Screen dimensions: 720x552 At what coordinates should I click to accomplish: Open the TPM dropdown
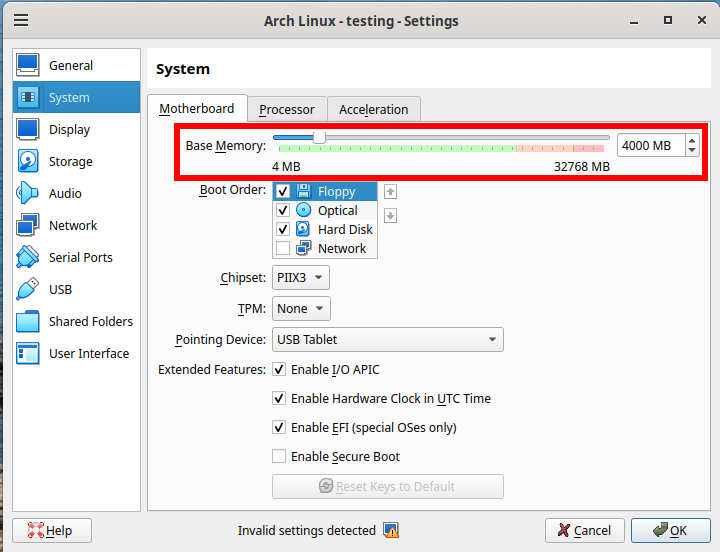[301, 309]
